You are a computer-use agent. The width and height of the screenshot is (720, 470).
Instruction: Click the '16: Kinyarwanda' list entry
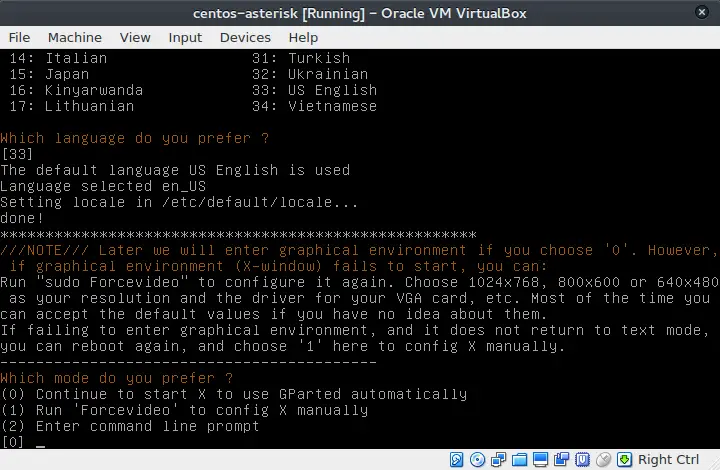point(76,90)
